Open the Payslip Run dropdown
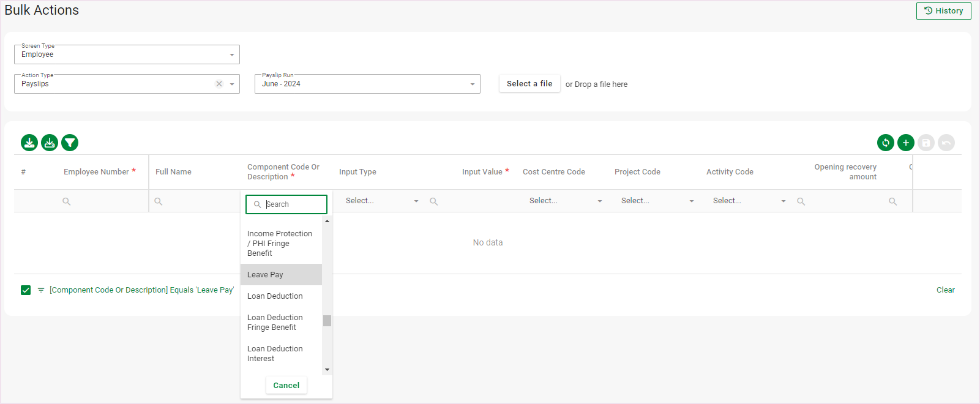Screen dimensions: 980x404 tap(472, 84)
